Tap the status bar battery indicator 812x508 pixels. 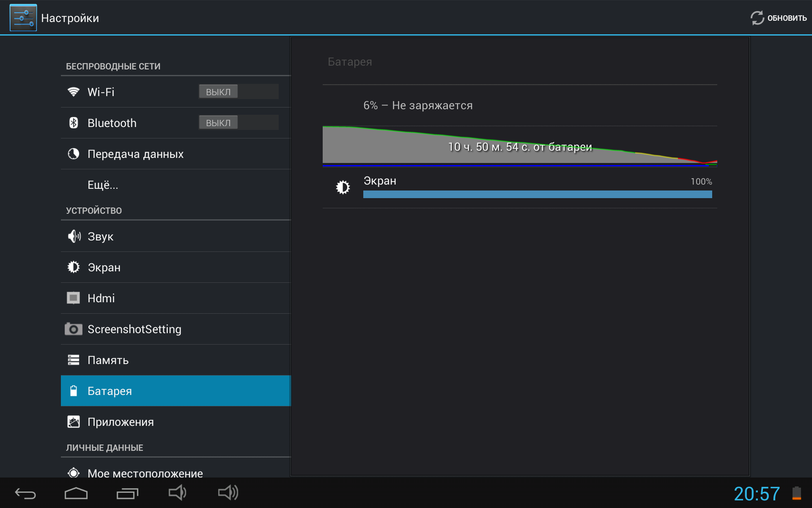[x=797, y=493]
